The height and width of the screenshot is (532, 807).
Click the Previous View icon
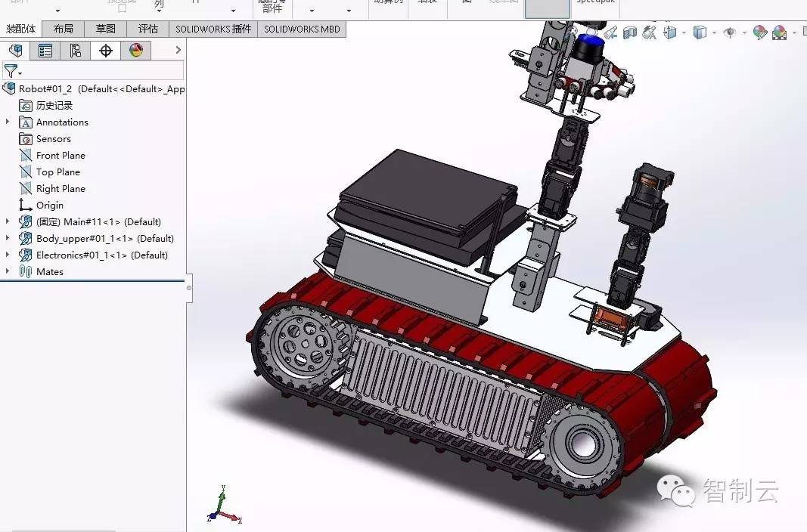(x=610, y=33)
